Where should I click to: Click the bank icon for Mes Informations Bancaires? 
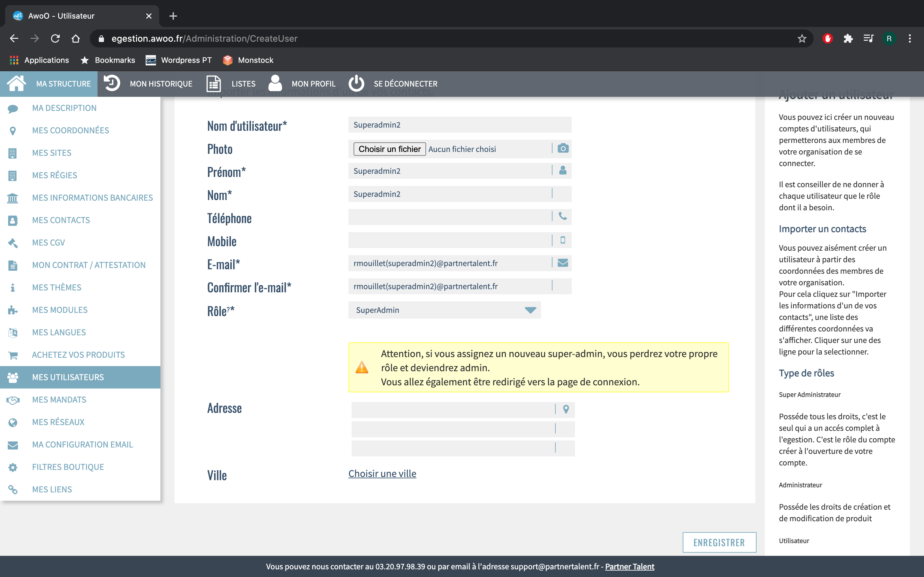tap(13, 198)
